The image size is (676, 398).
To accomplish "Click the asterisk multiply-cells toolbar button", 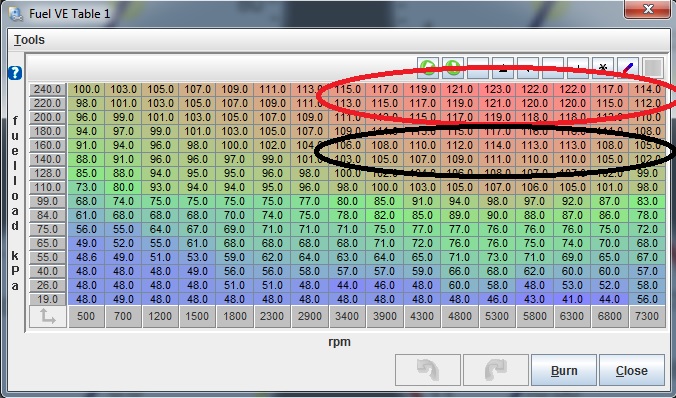I will point(603,68).
